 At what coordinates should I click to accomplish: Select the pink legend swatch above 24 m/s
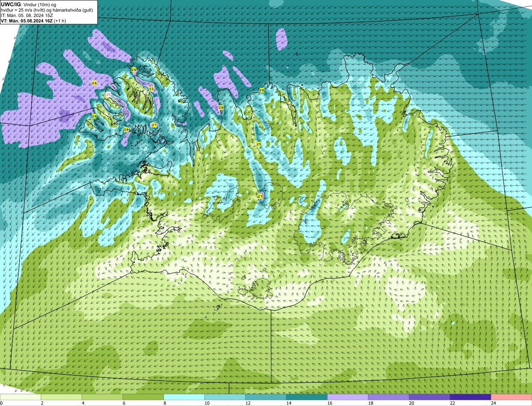tap(512, 397)
